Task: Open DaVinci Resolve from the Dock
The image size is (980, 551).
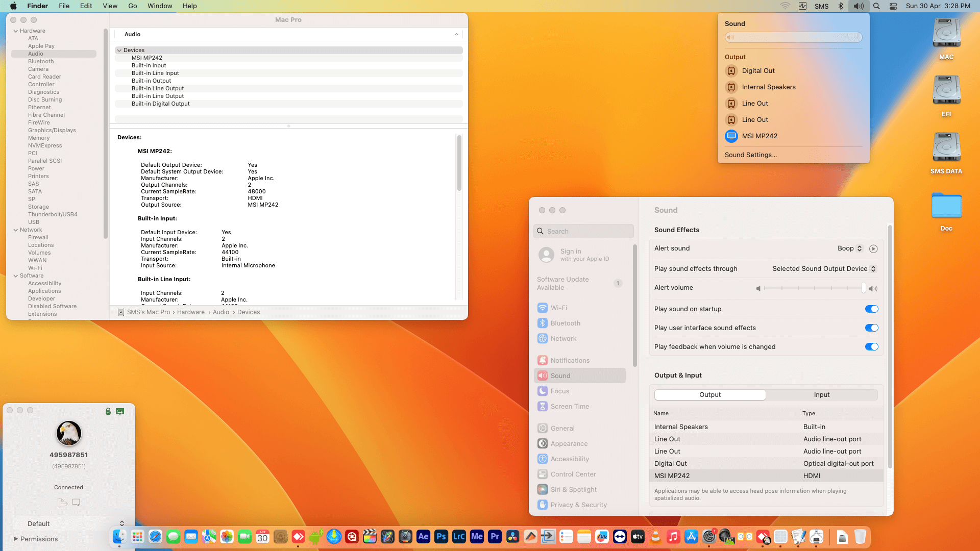Action: coord(512,537)
